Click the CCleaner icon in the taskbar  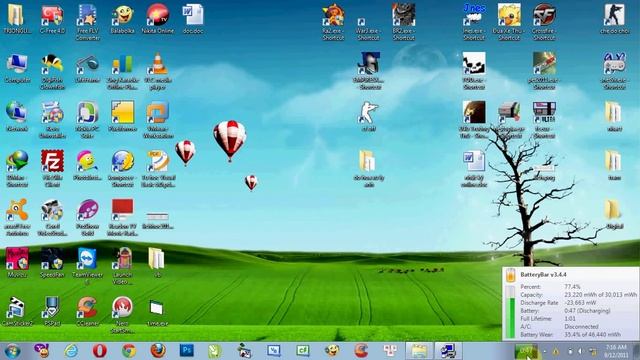(x=361, y=351)
